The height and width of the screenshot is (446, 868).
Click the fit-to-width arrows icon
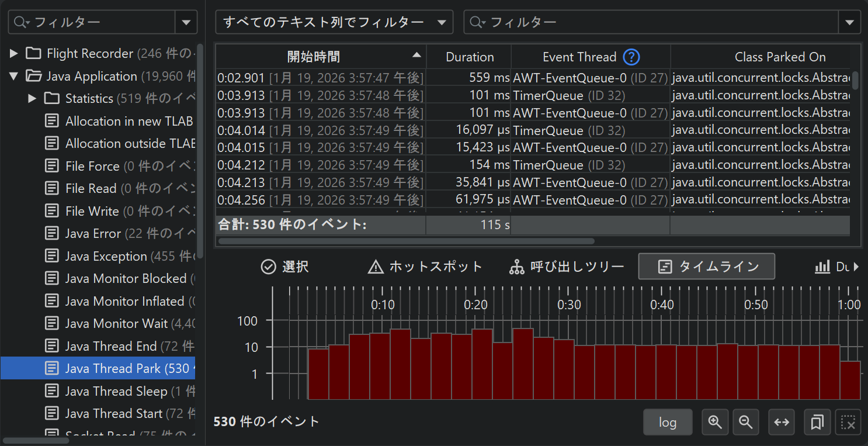(782, 422)
